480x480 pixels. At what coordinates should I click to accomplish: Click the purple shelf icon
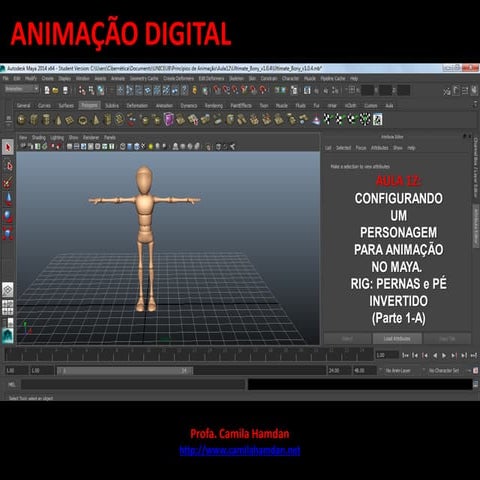[x=169, y=119]
